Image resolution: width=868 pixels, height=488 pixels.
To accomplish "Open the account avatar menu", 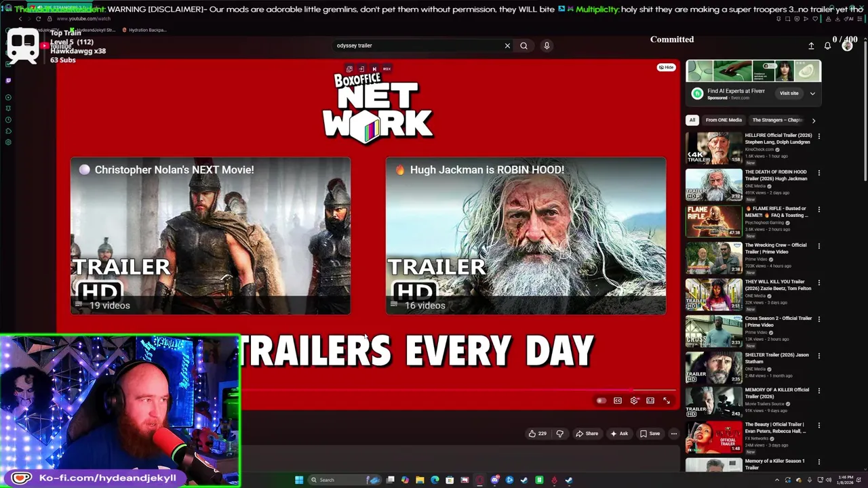I will [847, 45].
